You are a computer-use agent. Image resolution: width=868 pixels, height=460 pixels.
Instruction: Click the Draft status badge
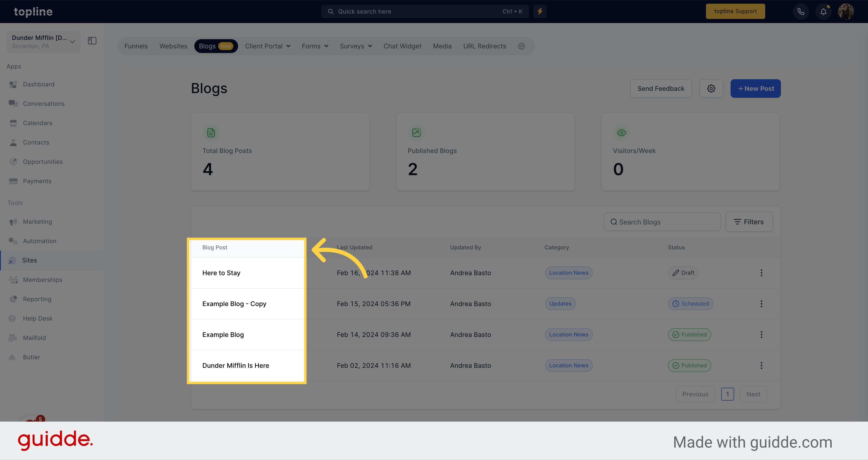click(683, 273)
